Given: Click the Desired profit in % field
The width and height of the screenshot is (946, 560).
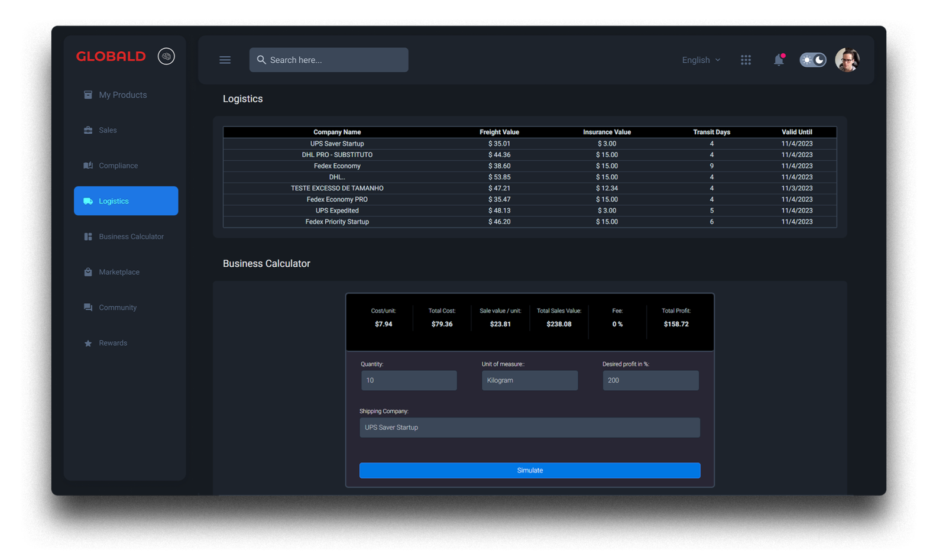Looking at the screenshot, I should pyautogui.click(x=650, y=380).
